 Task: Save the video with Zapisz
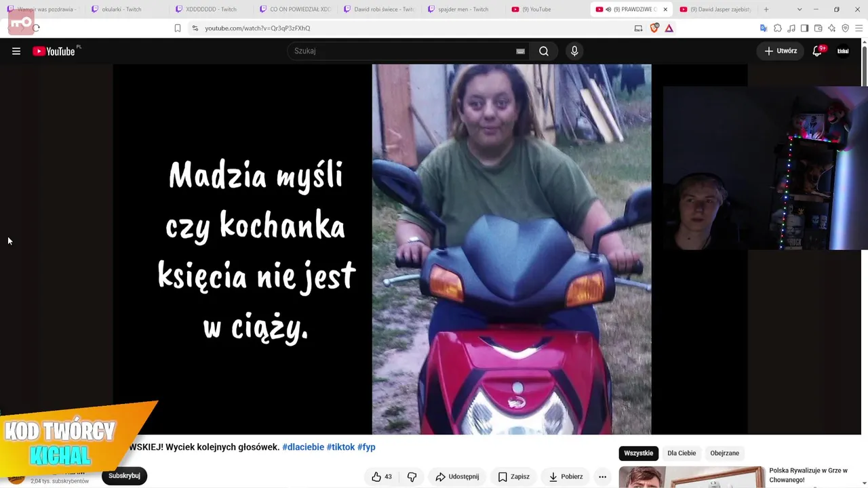(x=514, y=476)
